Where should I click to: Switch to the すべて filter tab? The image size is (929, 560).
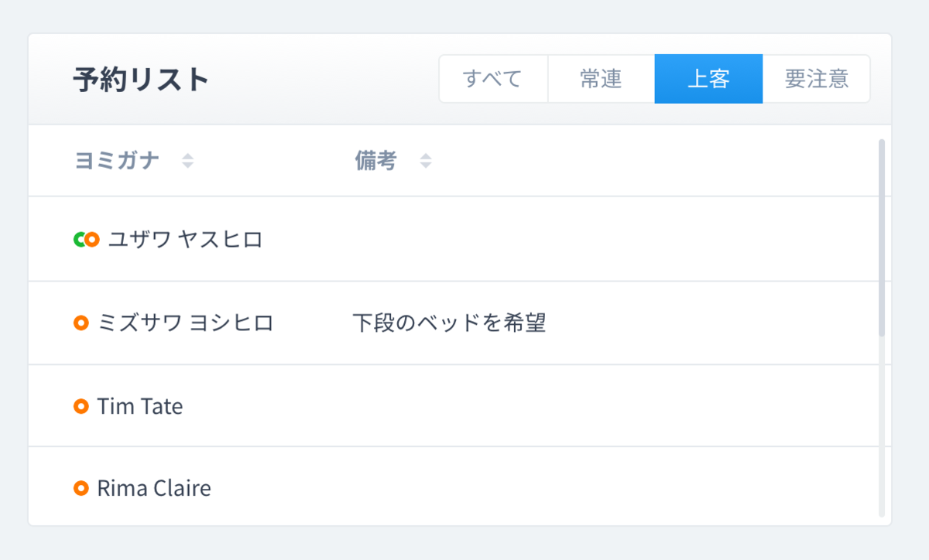tap(492, 79)
